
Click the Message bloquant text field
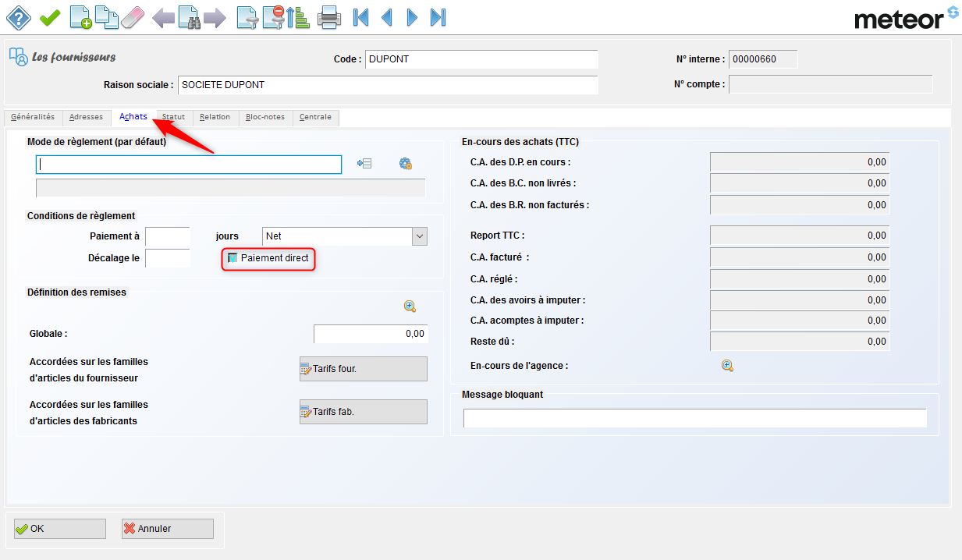click(694, 418)
